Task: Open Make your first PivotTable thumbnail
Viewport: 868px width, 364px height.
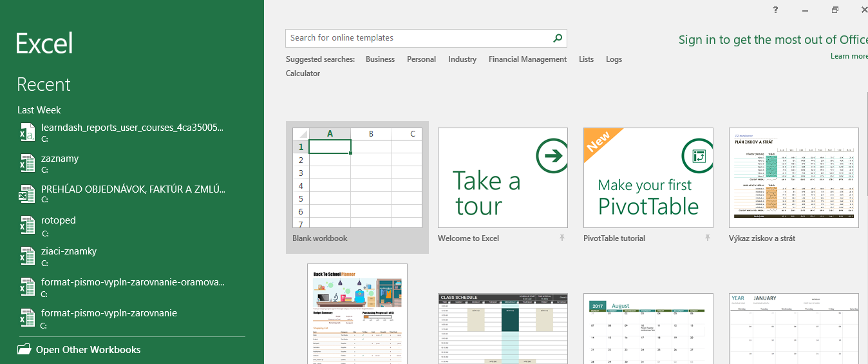Action: click(x=648, y=178)
